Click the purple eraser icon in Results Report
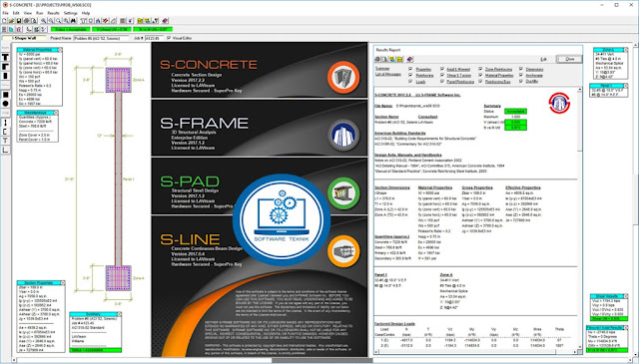 409,60
